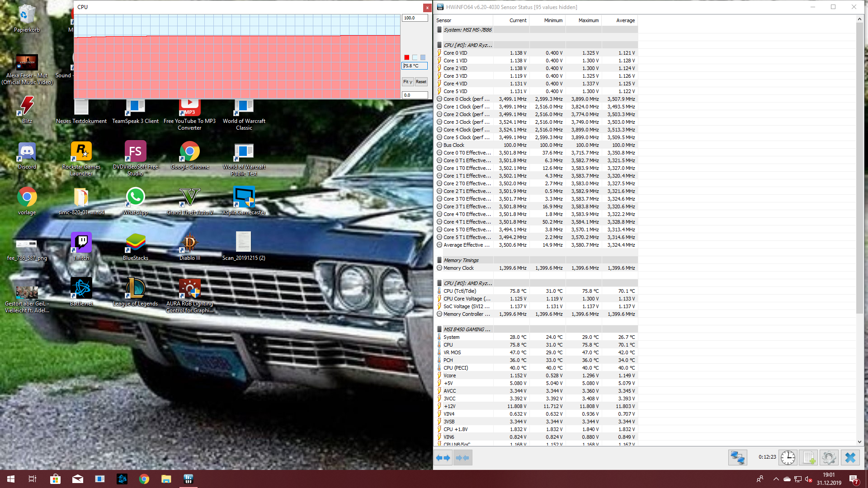
Task: Pick the red graph color swatch
Action: [406, 57]
